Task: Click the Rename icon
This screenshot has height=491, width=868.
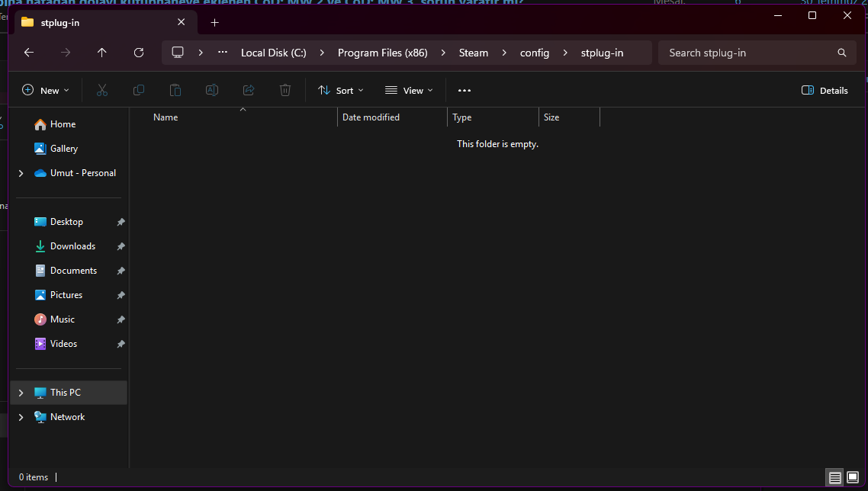Action: tap(211, 90)
